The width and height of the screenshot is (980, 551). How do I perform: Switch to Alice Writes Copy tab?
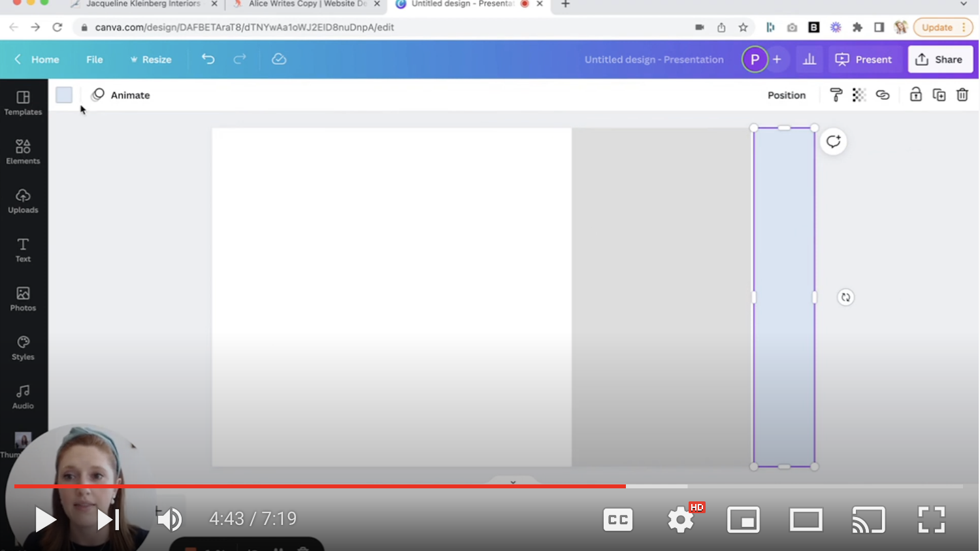pos(308,5)
